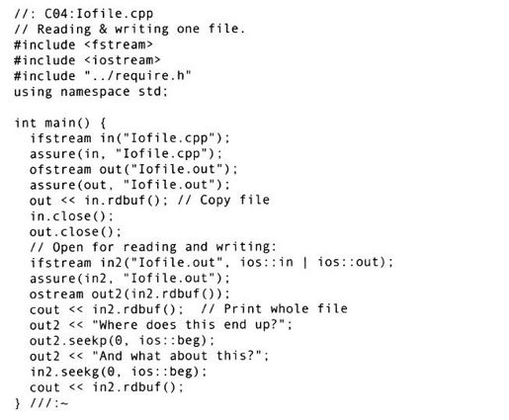Click the comment line 'C04:Iofile.cpp'

pyautogui.click(x=84, y=14)
